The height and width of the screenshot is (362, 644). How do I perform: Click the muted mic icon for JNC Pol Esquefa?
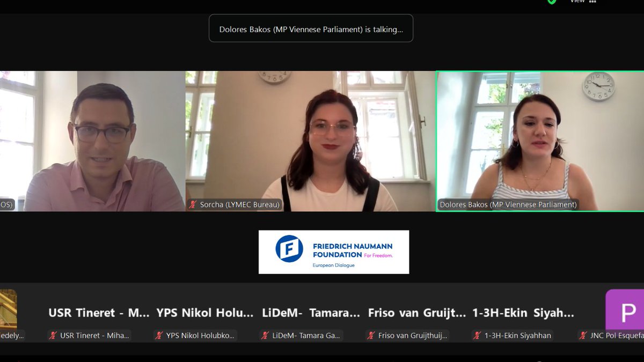[x=583, y=336]
